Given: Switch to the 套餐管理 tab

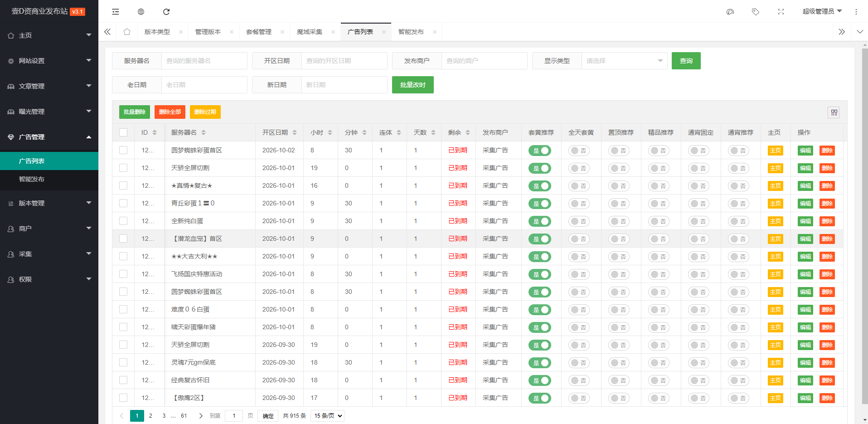Looking at the screenshot, I should [x=258, y=32].
